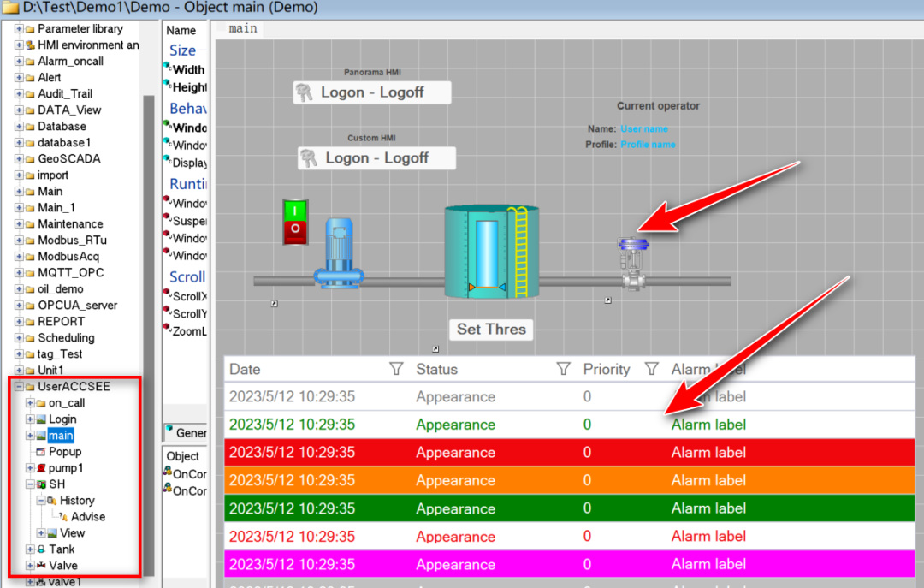Collapse the History node under SH

coord(42,500)
